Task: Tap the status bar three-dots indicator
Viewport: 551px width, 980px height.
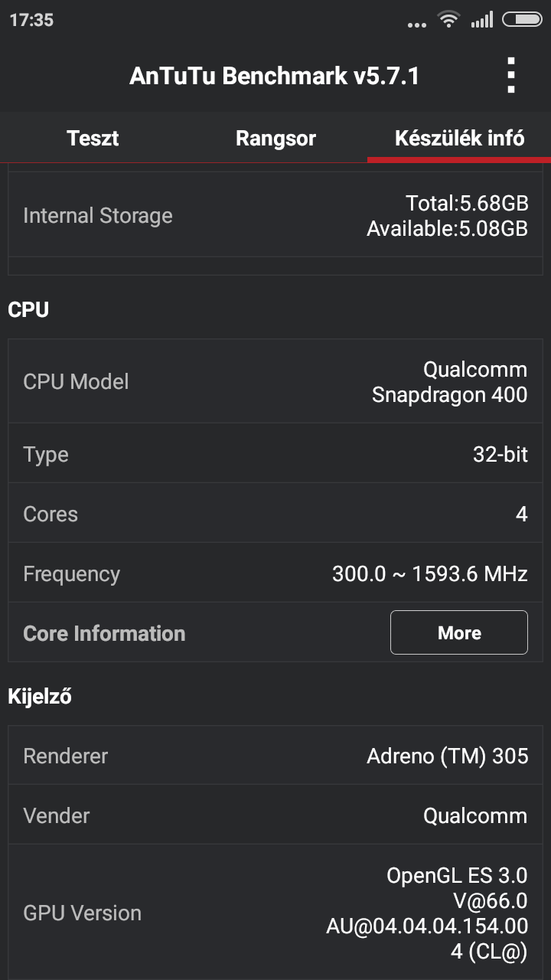Action: click(417, 24)
